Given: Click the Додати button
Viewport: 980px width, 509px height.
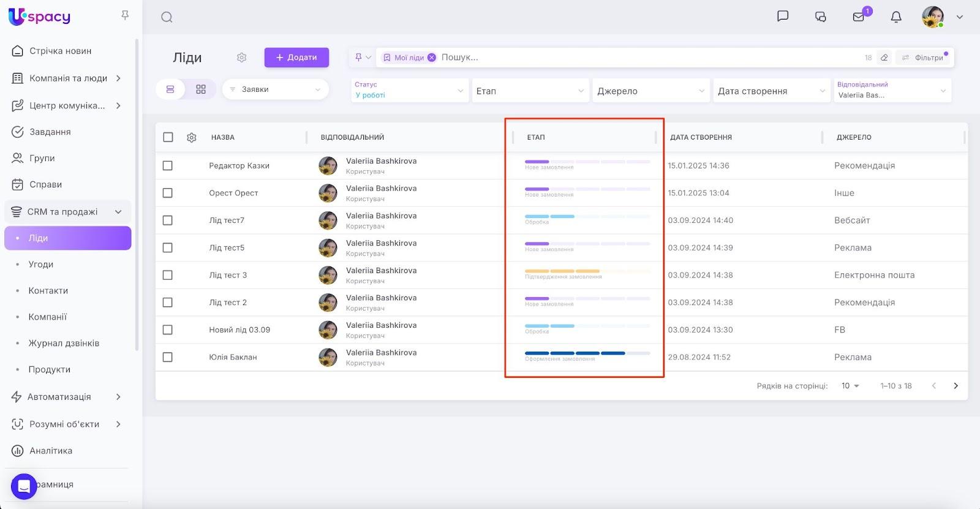Looking at the screenshot, I should coord(296,58).
